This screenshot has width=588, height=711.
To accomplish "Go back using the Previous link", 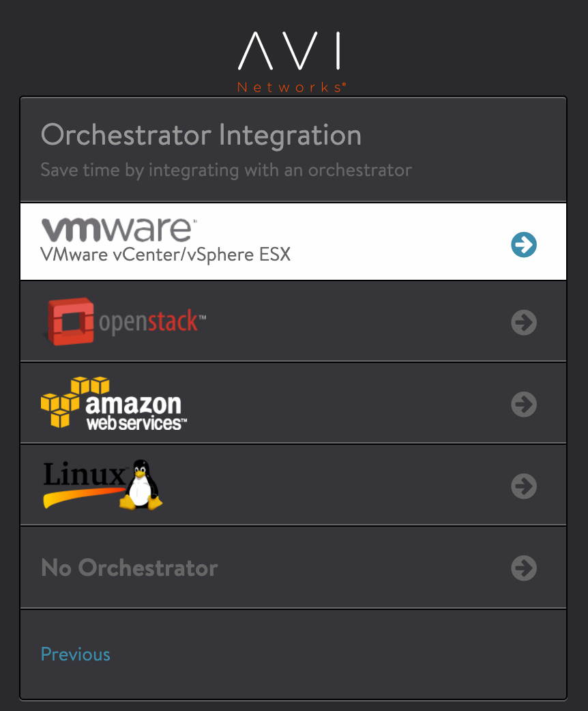I will [x=75, y=654].
